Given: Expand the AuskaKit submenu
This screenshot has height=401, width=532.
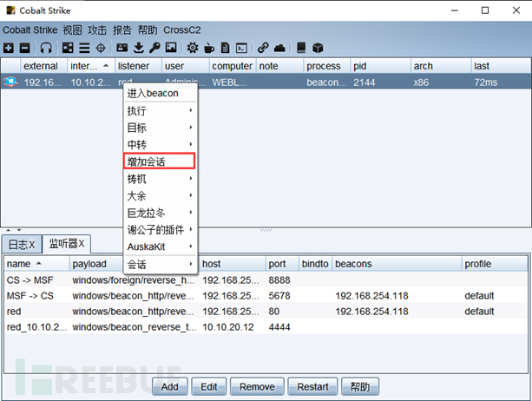Looking at the screenshot, I should pos(161,247).
